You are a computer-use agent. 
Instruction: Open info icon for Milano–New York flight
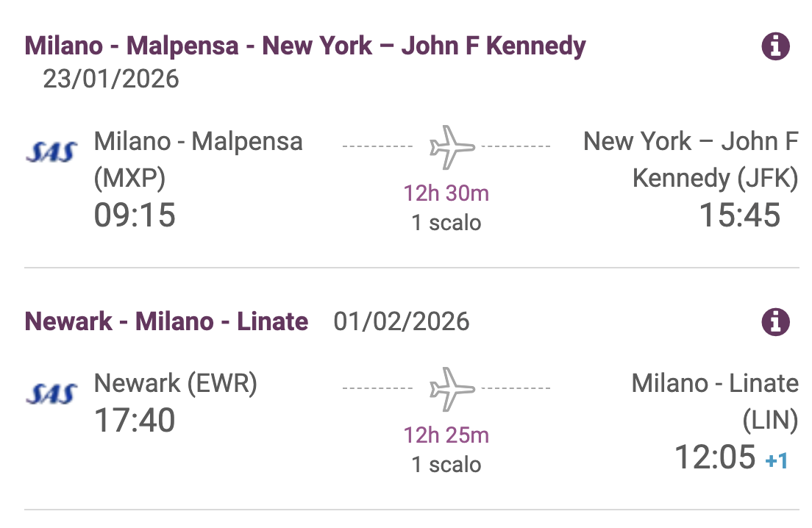pyautogui.click(x=774, y=47)
